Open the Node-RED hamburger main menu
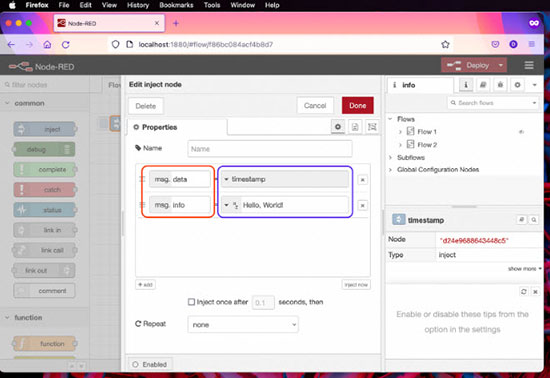This screenshot has width=550, height=378. coord(529,65)
